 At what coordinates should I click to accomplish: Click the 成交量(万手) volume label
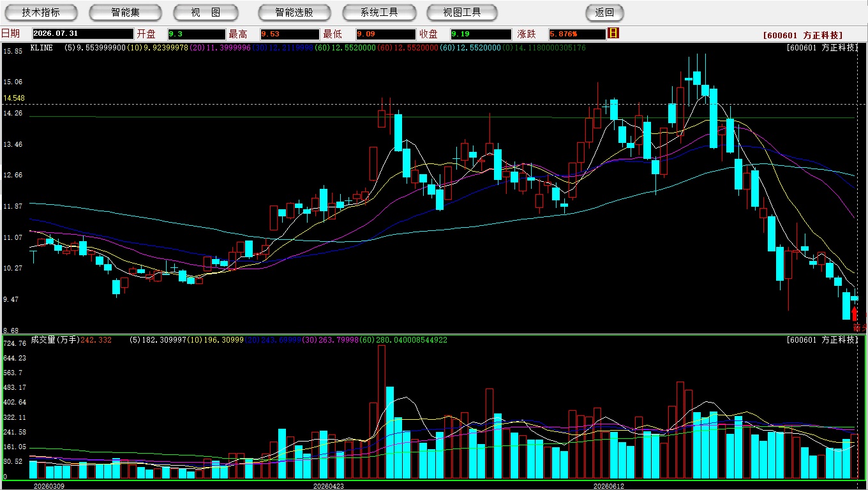(x=55, y=340)
